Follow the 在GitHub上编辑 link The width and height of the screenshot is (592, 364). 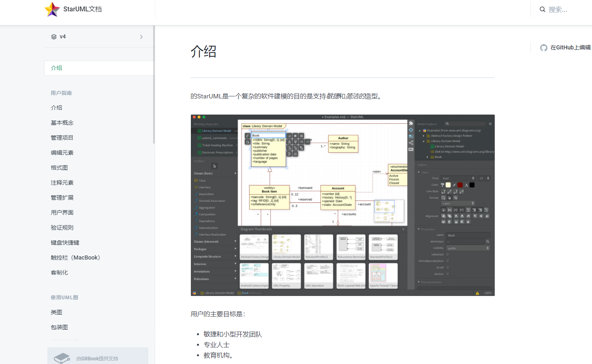pyautogui.click(x=571, y=47)
